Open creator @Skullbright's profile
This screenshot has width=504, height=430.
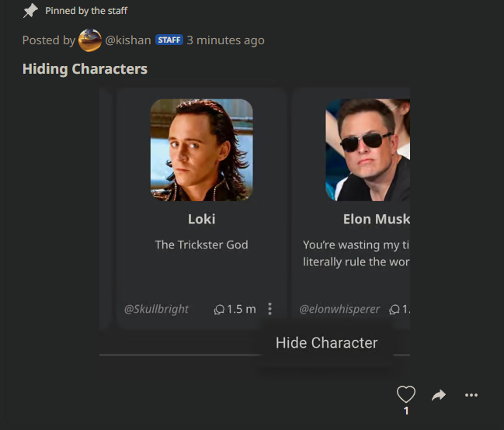[x=156, y=309]
